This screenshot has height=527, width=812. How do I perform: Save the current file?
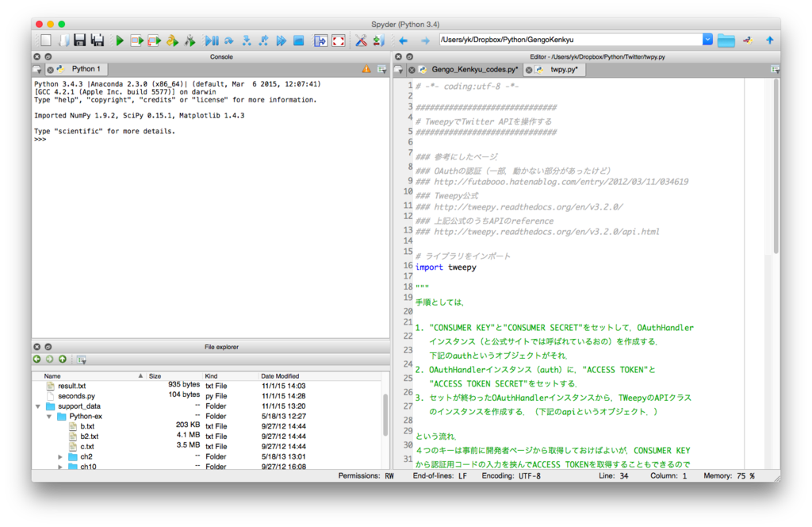coord(80,40)
